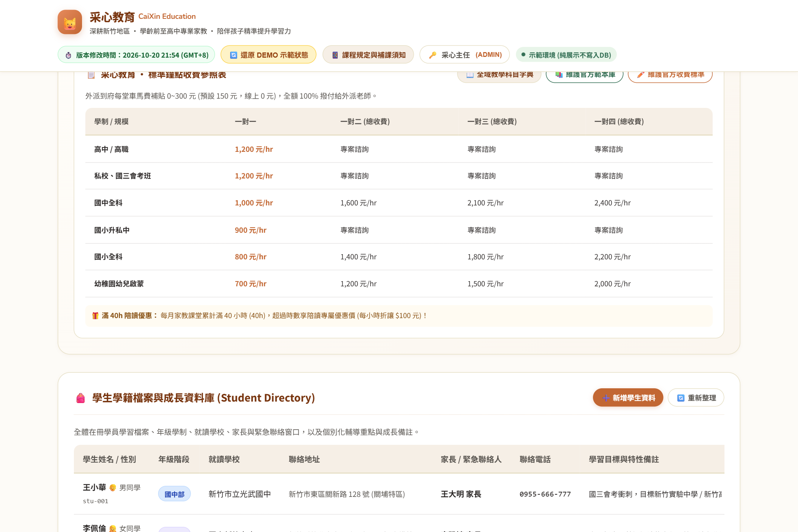Click the key icon beside 采心主任
The height and width of the screenshot is (532, 798).
[x=433, y=55]
